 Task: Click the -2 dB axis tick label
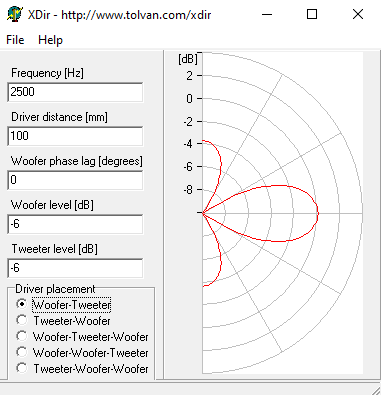coord(188,122)
